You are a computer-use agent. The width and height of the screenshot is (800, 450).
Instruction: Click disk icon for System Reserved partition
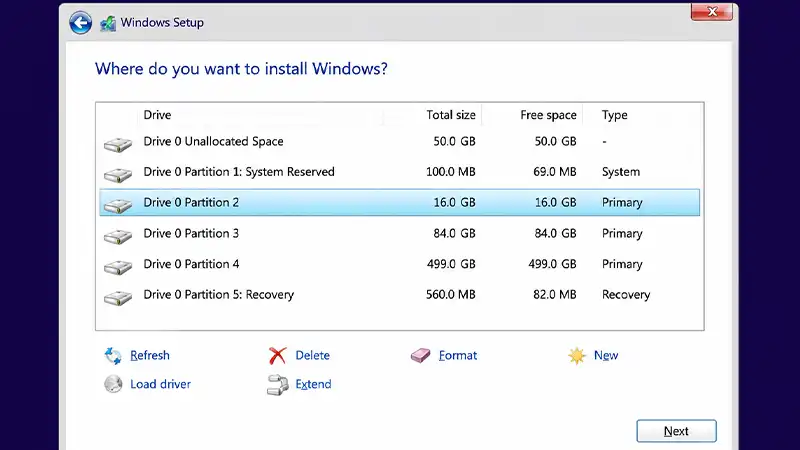[x=118, y=176]
